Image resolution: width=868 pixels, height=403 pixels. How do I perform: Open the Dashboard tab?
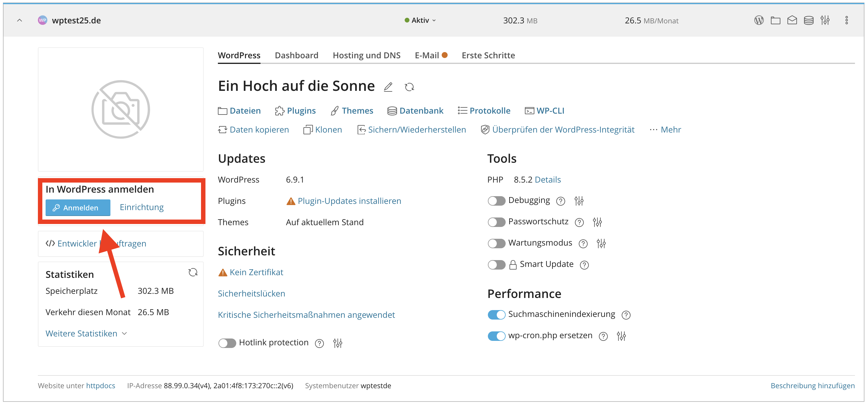point(296,55)
